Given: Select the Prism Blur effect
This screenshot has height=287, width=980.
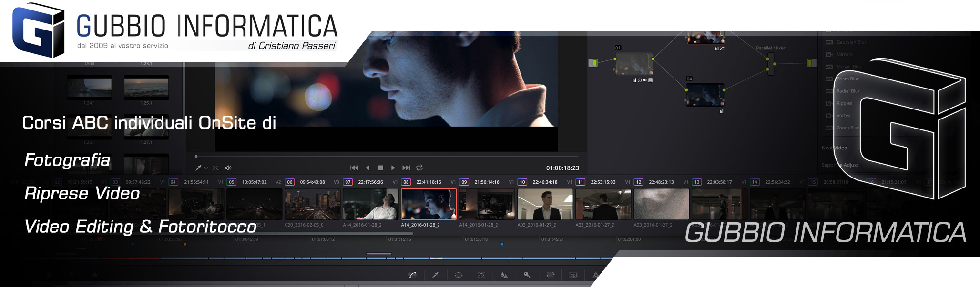Looking at the screenshot, I should (x=842, y=79).
